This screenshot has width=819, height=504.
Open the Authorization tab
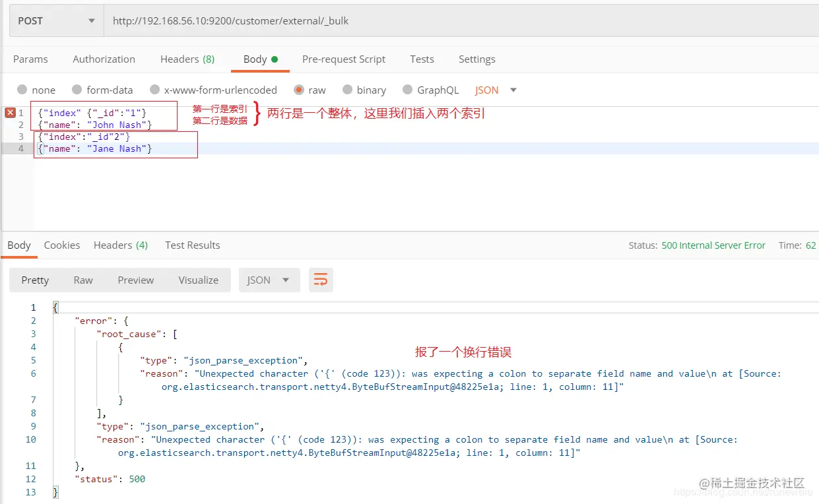coord(104,59)
